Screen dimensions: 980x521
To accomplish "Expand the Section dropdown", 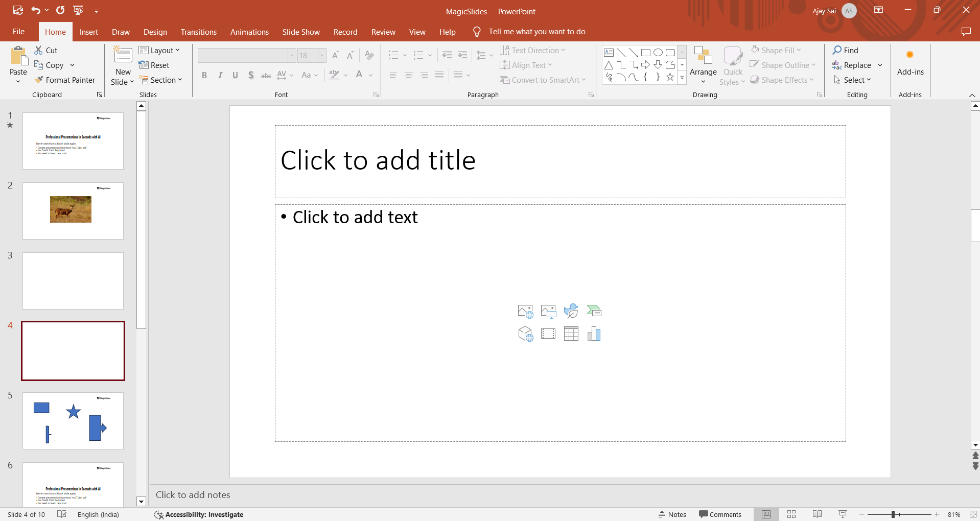I will coord(161,80).
